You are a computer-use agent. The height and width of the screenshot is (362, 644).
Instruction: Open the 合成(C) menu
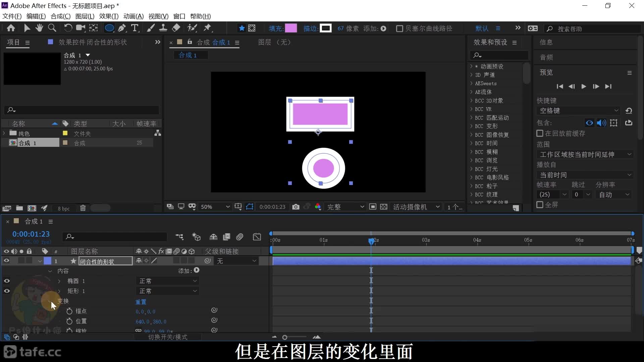(60, 16)
